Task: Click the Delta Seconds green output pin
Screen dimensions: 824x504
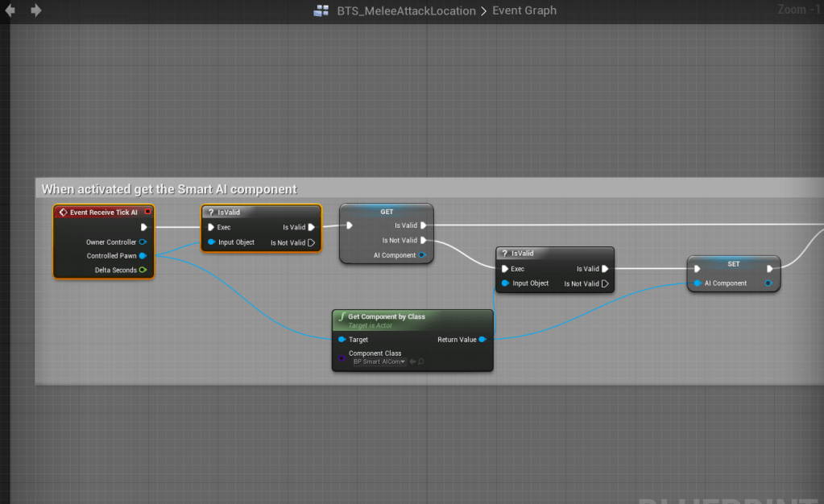Action: (x=143, y=270)
